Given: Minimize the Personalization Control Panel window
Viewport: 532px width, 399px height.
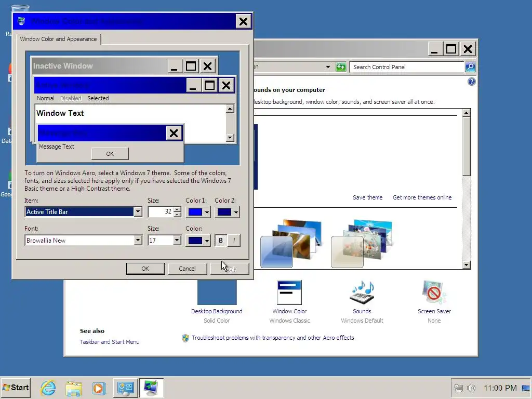Looking at the screenshot, I should (434, 49).
